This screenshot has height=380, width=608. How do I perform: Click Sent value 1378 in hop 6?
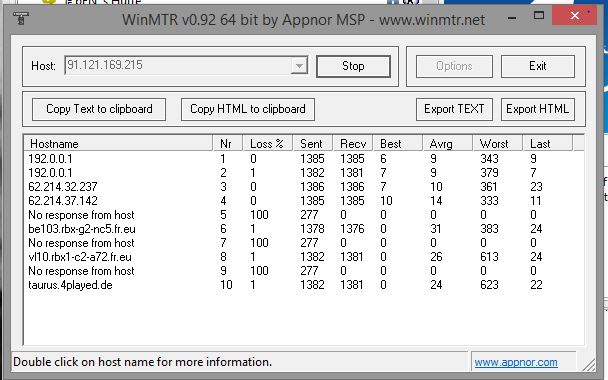pyautogui.click(x=312, y=229)
